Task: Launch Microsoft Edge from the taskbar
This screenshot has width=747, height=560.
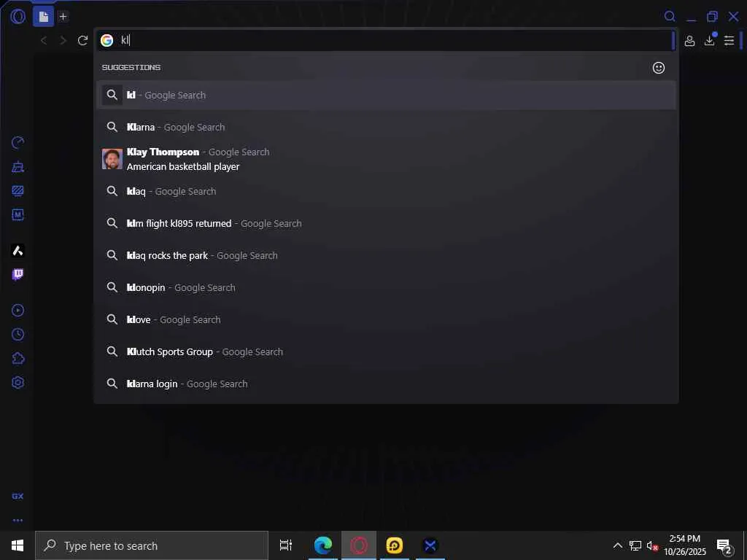Action: pyautogui.click(x=323, y=545)
